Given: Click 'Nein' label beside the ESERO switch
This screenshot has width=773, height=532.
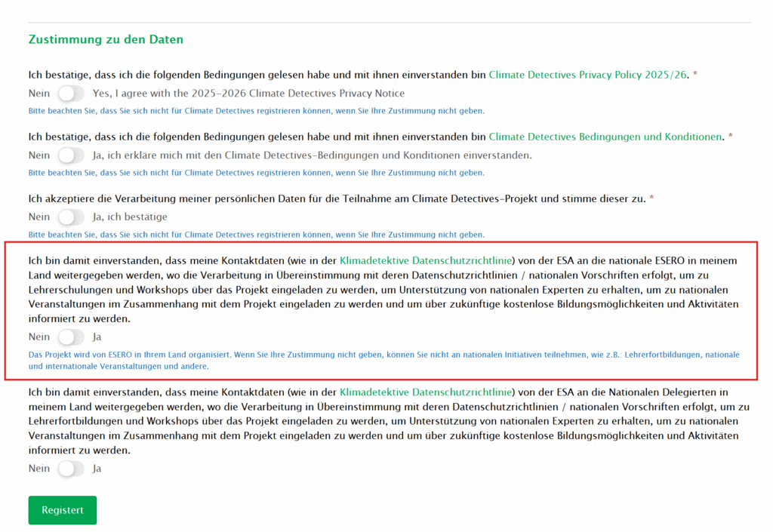Looking at the screenshot, I should pyautogui.click(x=39, y=337).
